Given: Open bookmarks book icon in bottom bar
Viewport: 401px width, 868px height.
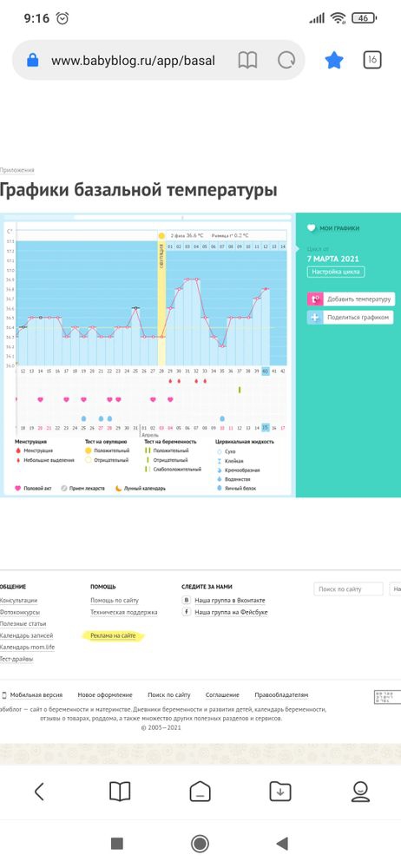Looking at the screenshot, I should [120, 792].
